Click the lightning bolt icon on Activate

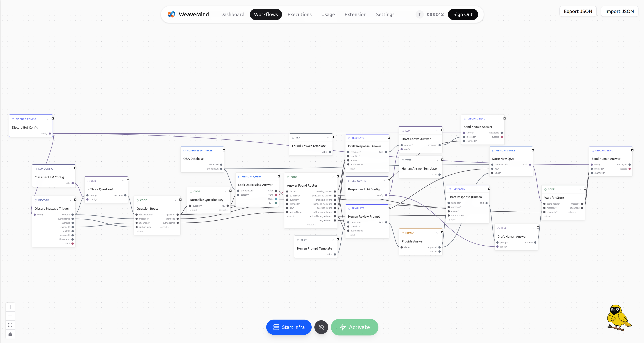[343, 327]
